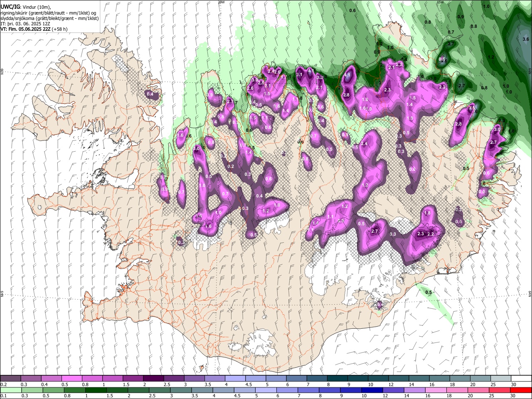The image size is (532, 399).
Task: Select the bright pink 0.5–0.8 snow legend swatch
Action: 71,379
